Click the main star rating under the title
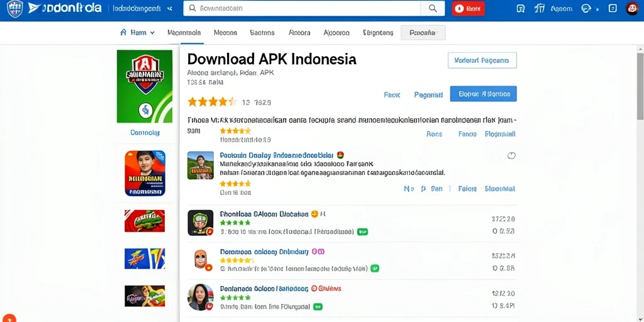This screenshot has width=644, height=322. [213, 102]
